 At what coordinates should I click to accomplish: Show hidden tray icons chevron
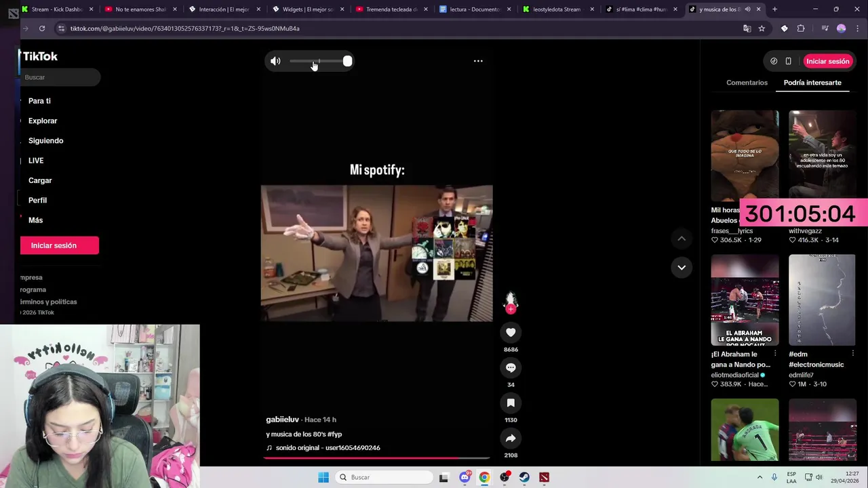pyautogui.click(x=759, y=477)
